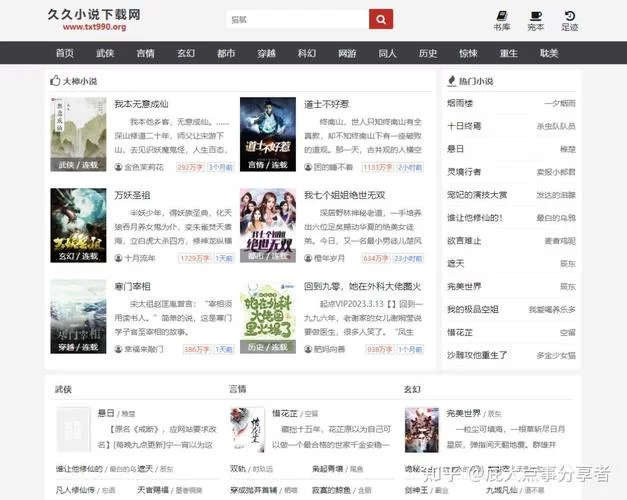Click the 292万字 word count tag
Screen dimensions: 627x500
pos(190,167)
